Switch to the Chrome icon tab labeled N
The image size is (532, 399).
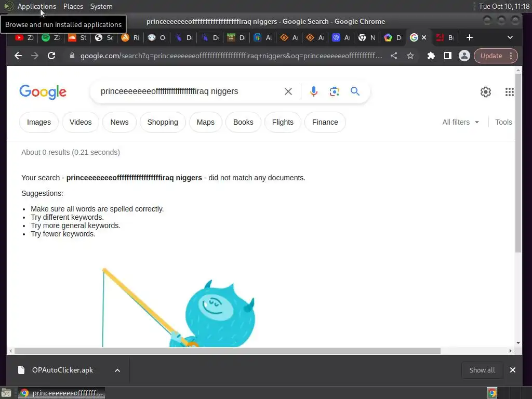367,37
